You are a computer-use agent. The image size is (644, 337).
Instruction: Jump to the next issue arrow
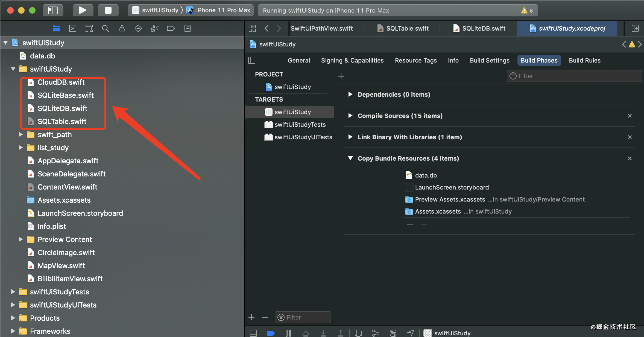(640, 44)
